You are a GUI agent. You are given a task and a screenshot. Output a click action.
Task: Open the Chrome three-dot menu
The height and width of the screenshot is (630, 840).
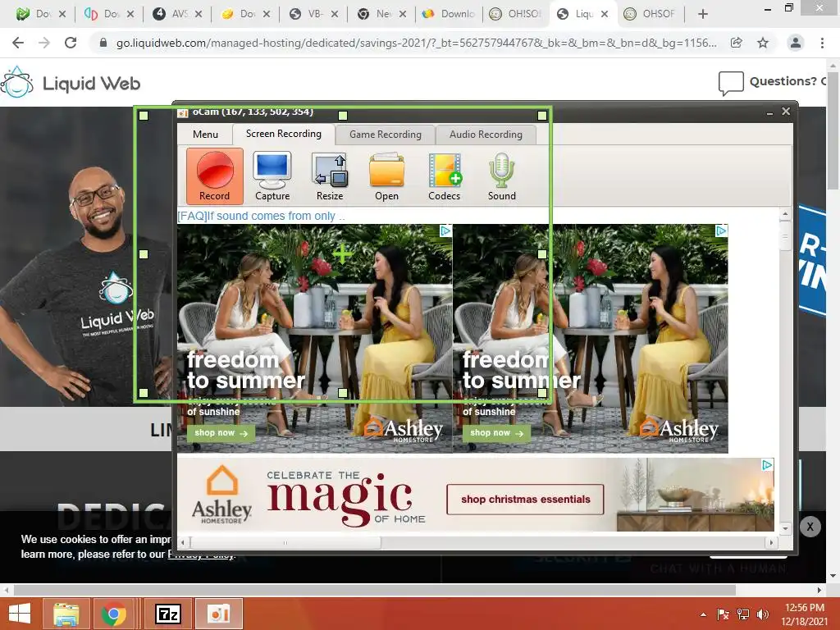(822, 43)
